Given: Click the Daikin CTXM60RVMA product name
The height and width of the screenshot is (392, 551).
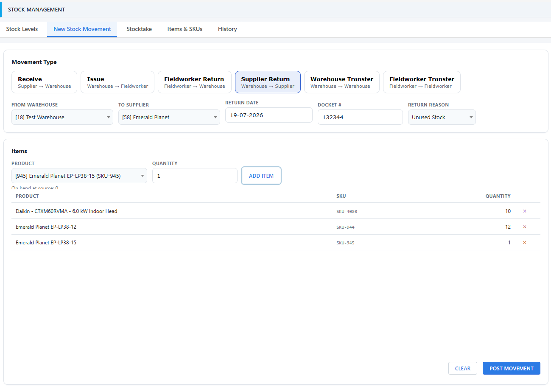Looking at the screenshot, I should 67,211.
